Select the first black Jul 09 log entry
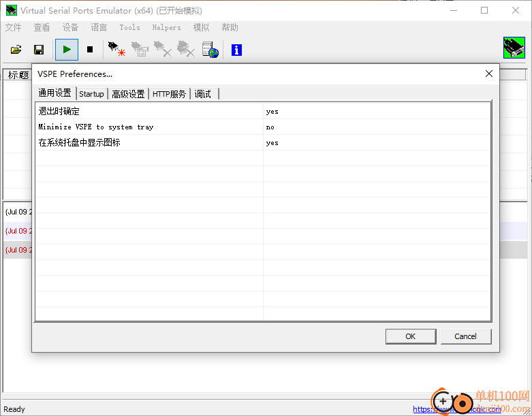The image size is (532, 416). (x=18, y=212)
